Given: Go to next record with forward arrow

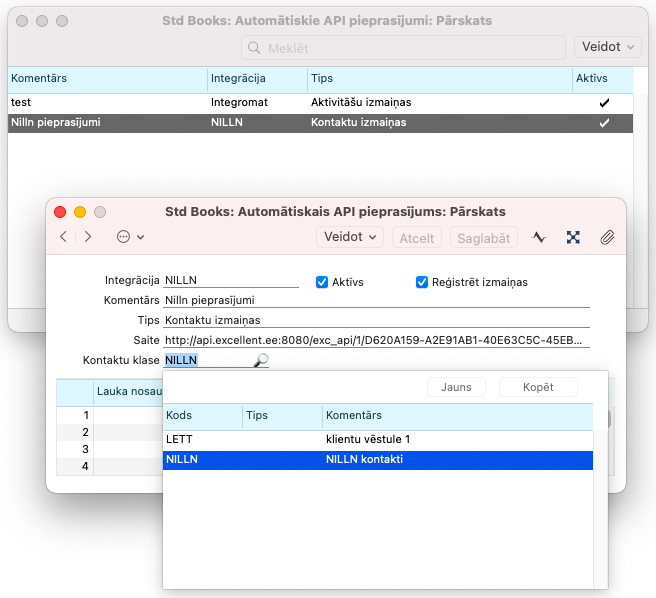Looking at the screenshot, I should pos(88,237).
